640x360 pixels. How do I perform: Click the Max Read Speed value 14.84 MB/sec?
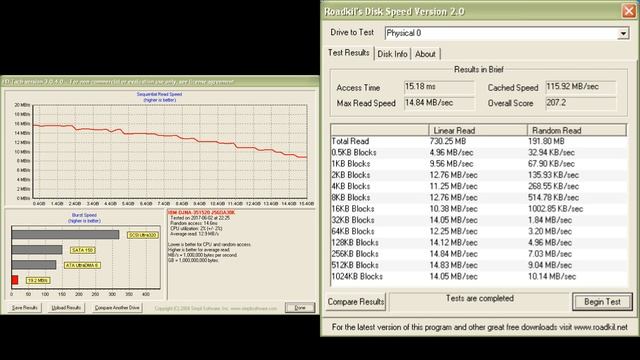pyautogui.click(x=439, y=103)
